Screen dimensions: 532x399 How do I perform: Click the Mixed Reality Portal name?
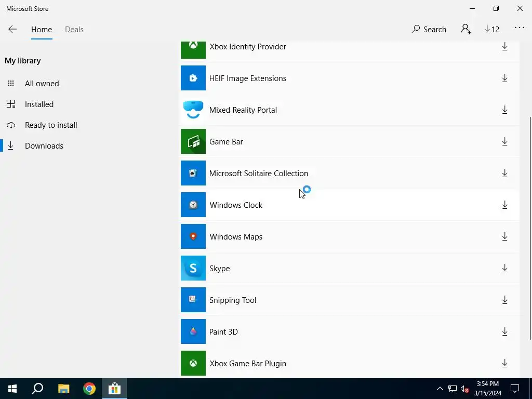(243, 110)
